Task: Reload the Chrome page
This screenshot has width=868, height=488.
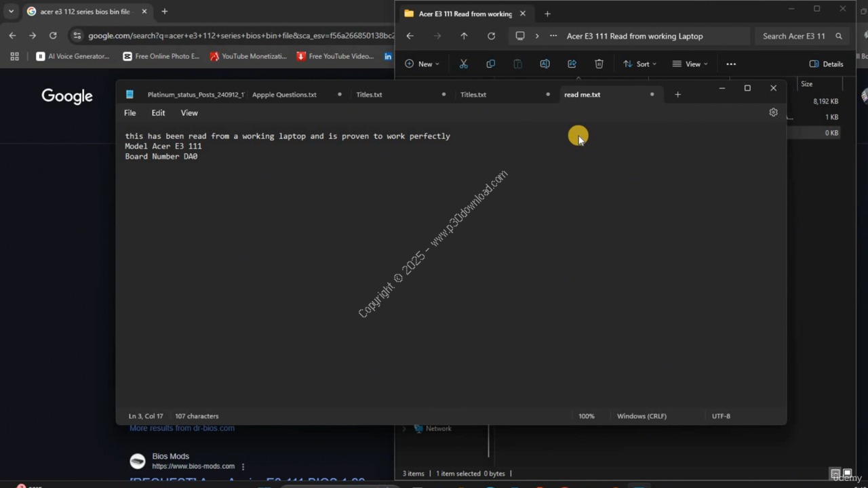Action: [53, 35]
